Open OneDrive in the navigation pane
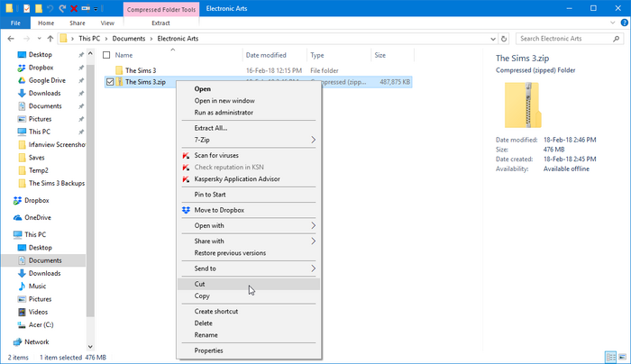631x364 pixels. [38, 218]
